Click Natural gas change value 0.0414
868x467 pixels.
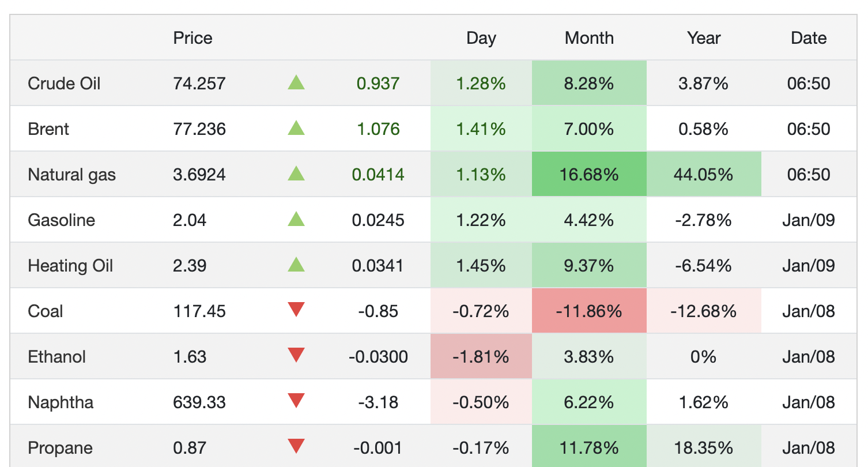point(378,175)
